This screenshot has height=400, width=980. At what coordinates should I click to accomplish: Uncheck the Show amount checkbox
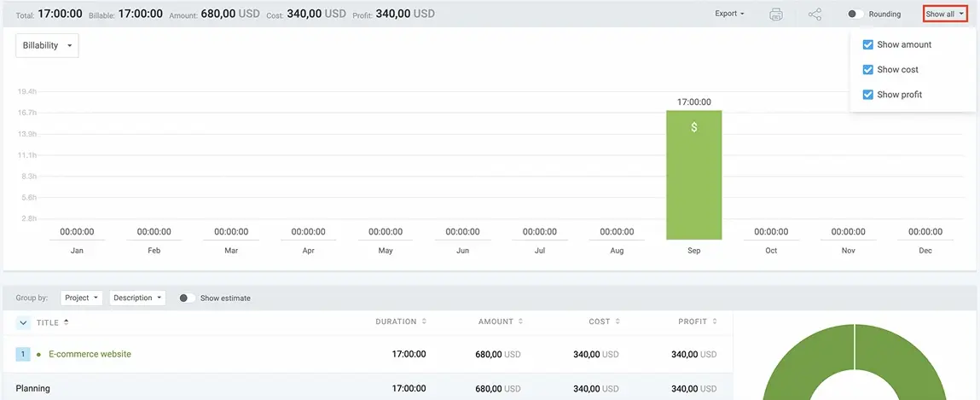(867, 44)
